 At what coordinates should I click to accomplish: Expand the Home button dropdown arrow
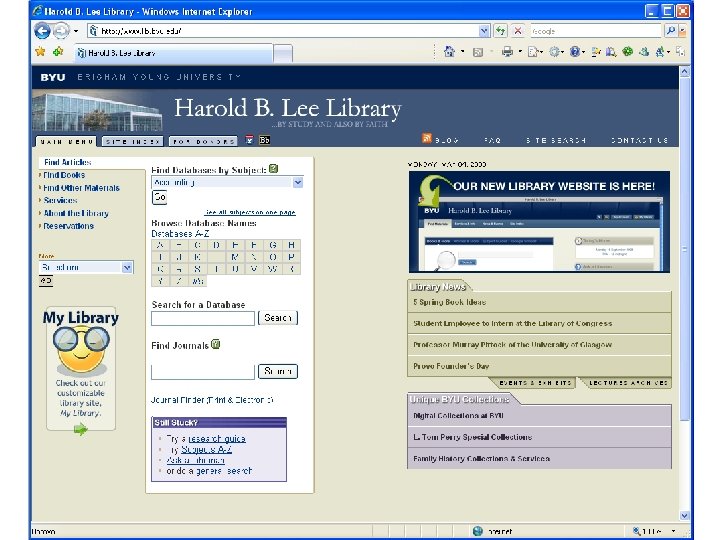tap(462, 52)
